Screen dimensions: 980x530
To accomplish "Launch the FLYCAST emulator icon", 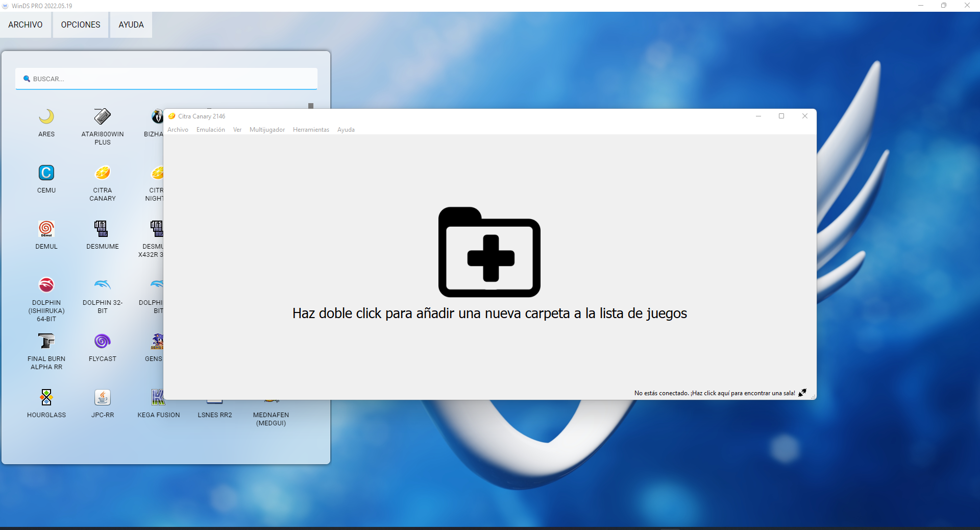I will click(x=103, y=341).
